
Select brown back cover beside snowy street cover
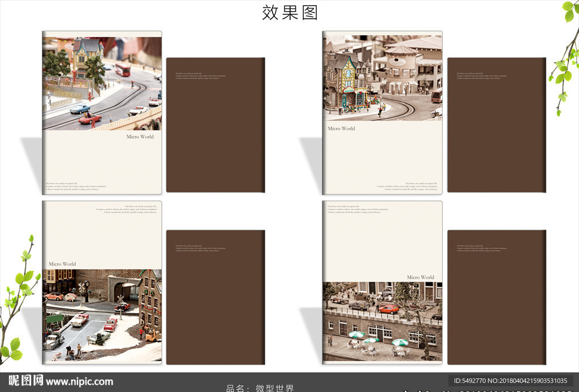point(215,298)
